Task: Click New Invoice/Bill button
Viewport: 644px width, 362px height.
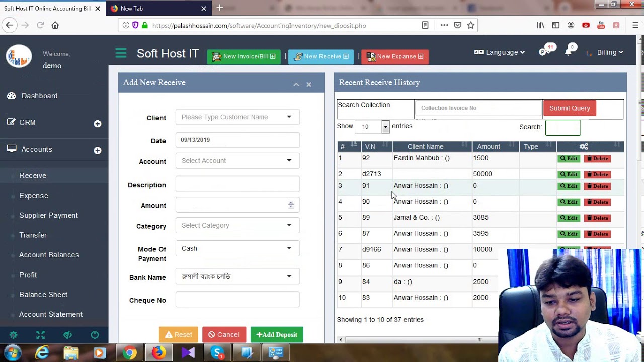Action: tap(244, 56)
